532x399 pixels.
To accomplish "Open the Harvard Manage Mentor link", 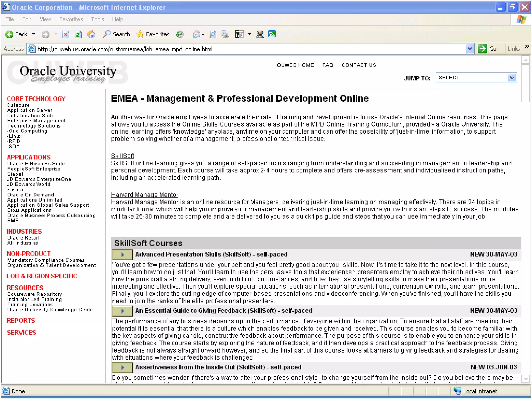I will point(145,195).
